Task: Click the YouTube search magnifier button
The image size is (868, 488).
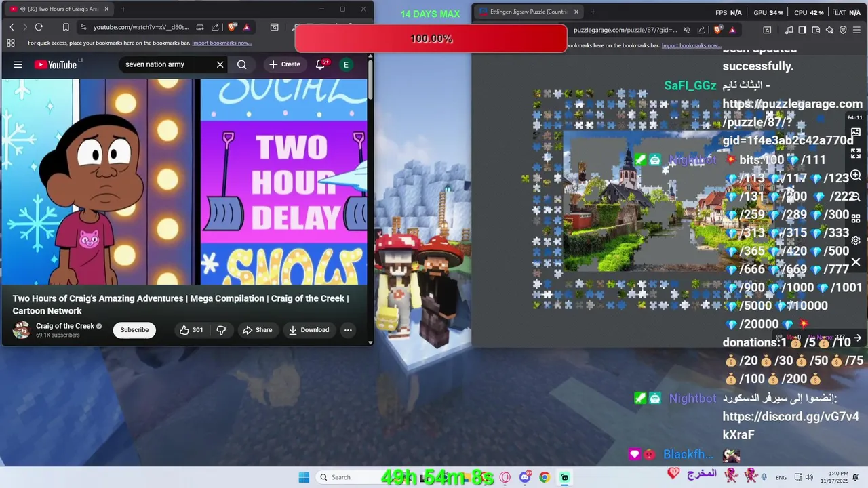Action: pyautogui.click(x=242, y=64)
